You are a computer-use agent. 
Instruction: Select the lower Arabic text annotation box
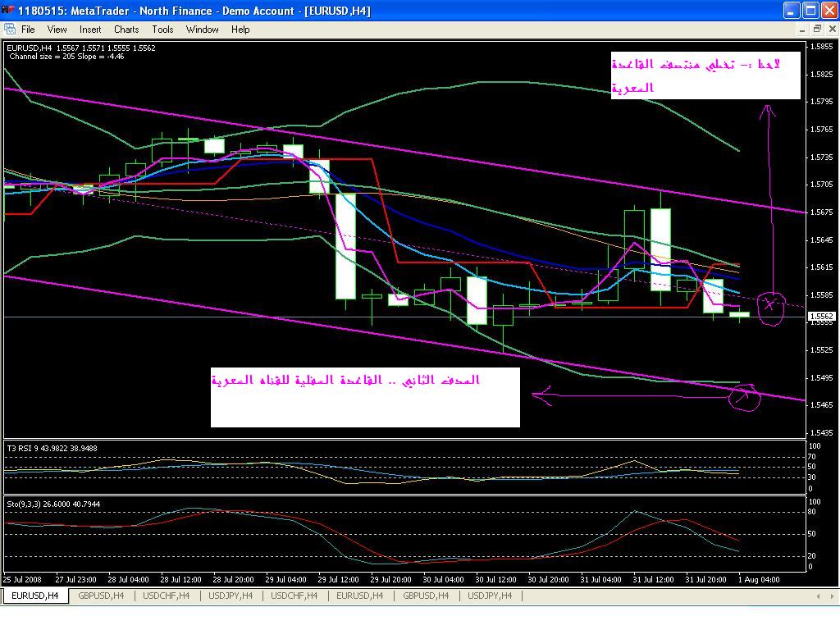coord(365,397)
